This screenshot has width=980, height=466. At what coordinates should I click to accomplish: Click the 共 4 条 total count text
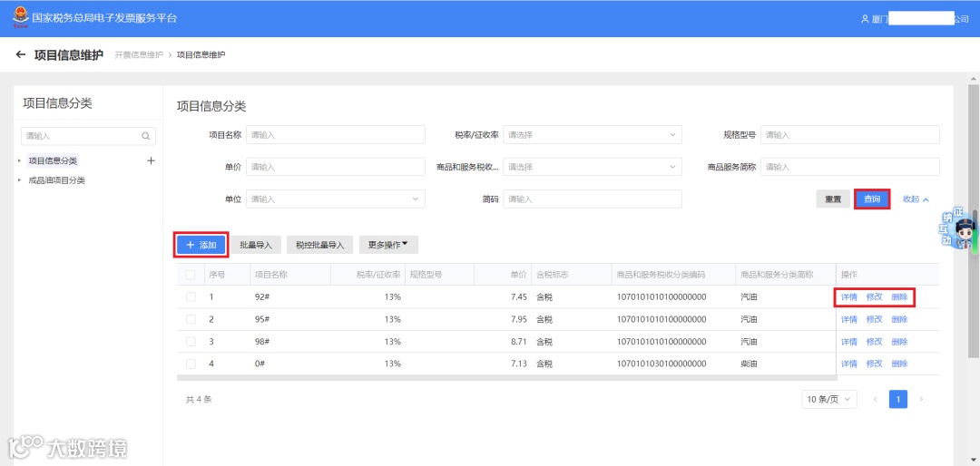coord(199,399)
